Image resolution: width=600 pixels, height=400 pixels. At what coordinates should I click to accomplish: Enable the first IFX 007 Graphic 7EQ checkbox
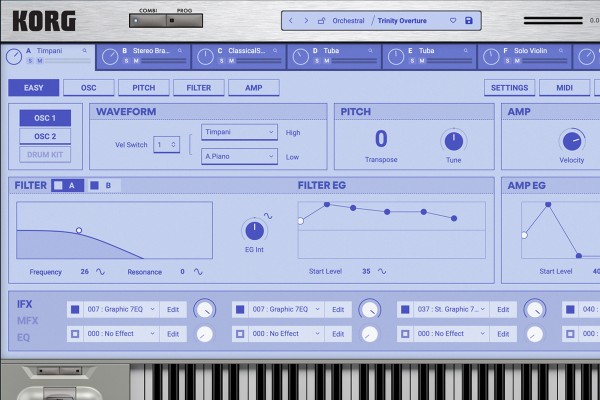click(74, 309)
